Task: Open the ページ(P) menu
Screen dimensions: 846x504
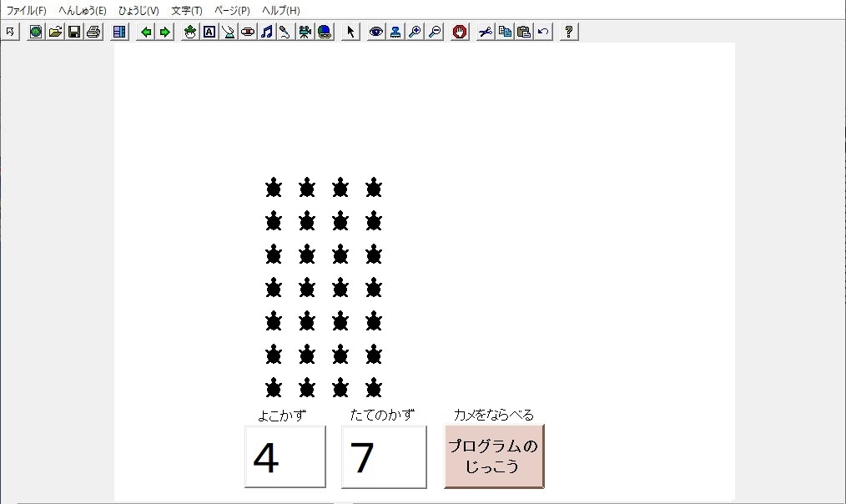Action: point(232,11)
